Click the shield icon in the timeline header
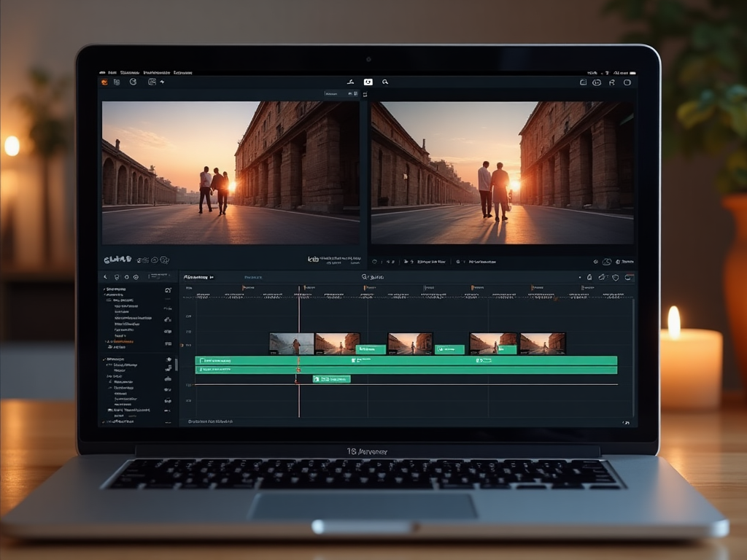Screen dimensions: 747x560 tap(616, 277)
